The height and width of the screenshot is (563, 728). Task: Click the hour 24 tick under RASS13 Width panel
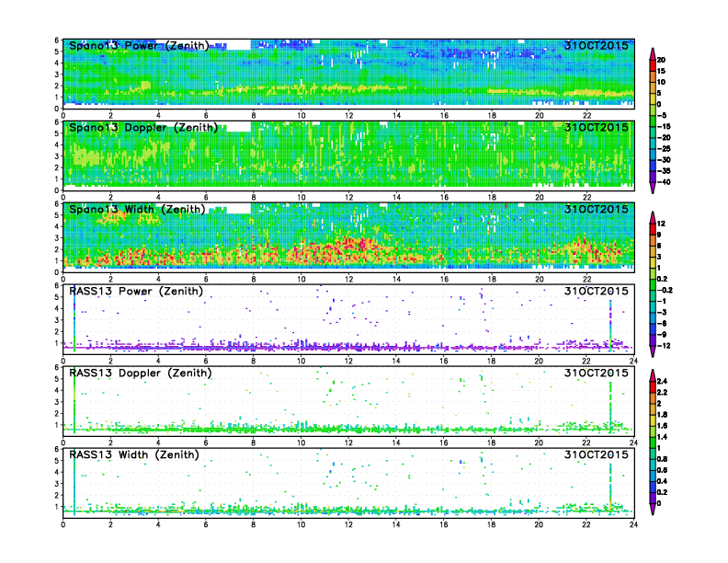coord(633,524)
